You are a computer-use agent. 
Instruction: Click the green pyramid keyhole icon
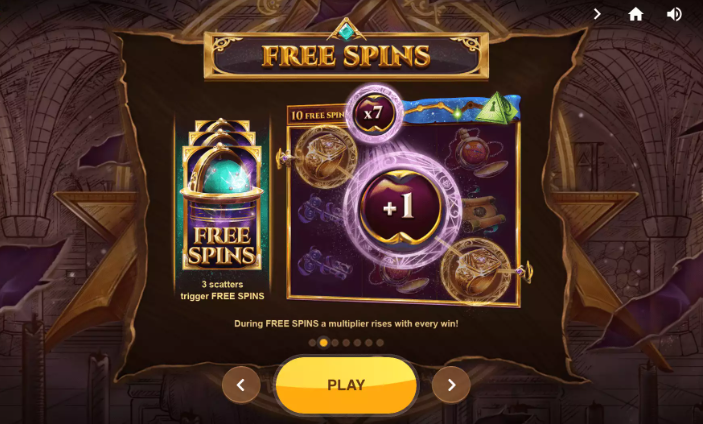[495, 108]
